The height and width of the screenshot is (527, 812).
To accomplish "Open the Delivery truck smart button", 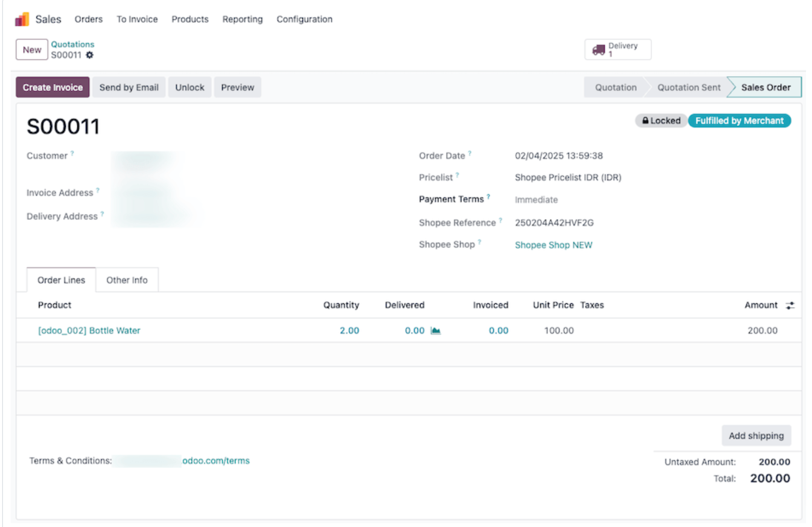I will click(x=618, y=49).
